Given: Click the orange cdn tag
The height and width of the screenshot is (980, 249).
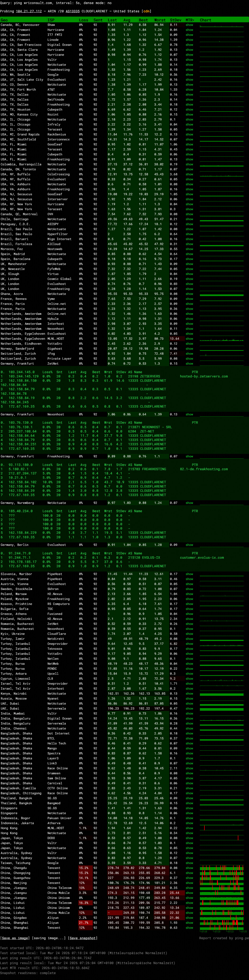Looking at the screenshot, I should [x=146, y=11].
